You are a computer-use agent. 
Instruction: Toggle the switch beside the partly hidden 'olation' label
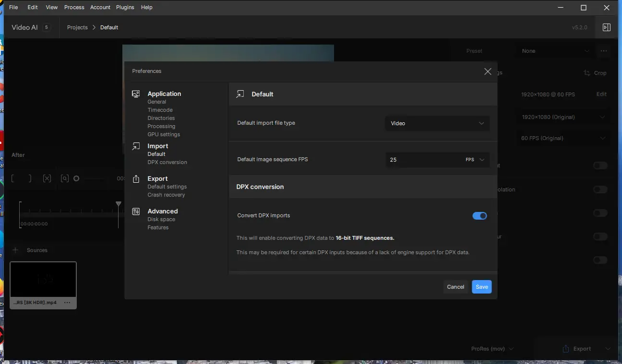tap(600, 189)
